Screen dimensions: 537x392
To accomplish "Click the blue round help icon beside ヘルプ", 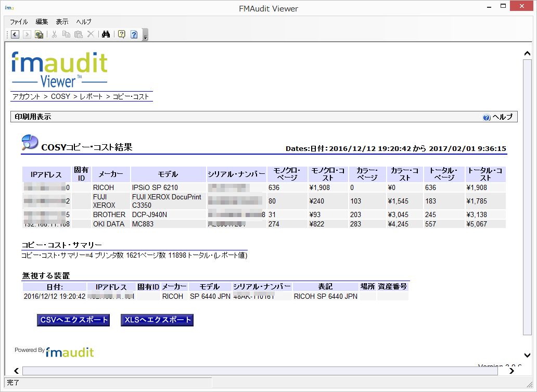I will click(487, 118).
